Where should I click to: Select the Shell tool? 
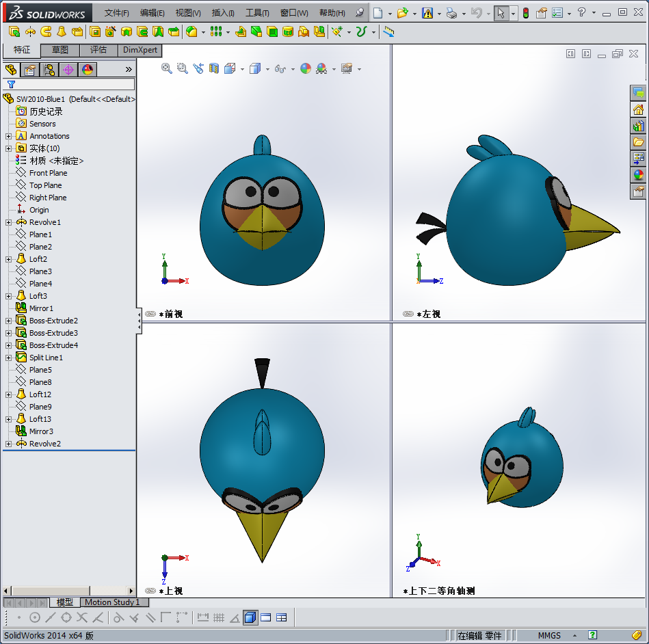coord(272,31)
